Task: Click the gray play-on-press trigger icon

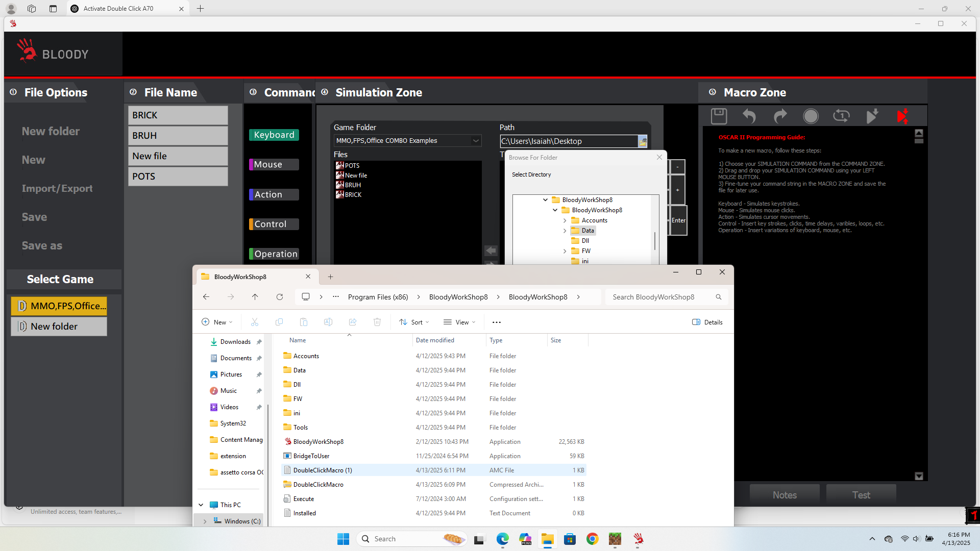Action: (x=872, y=116)
